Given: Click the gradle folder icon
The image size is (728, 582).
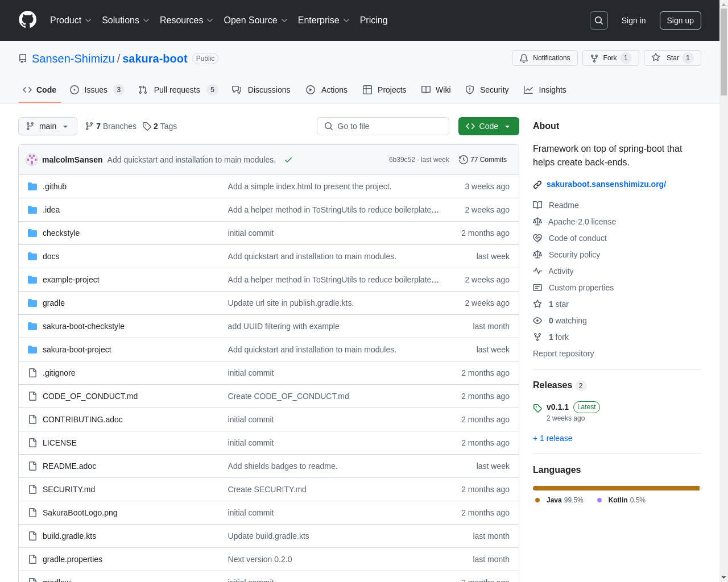Looking at the screenshot, I should (32, 303).
